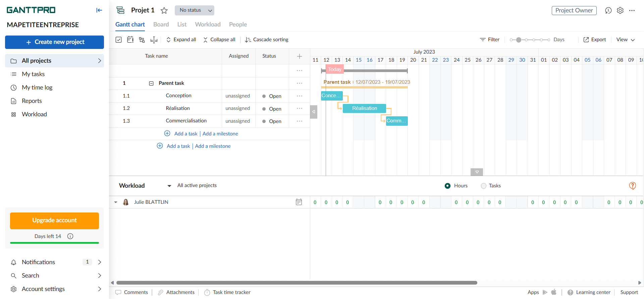Open the project history clock icon
644x299 pixels.
coord(608,10)
